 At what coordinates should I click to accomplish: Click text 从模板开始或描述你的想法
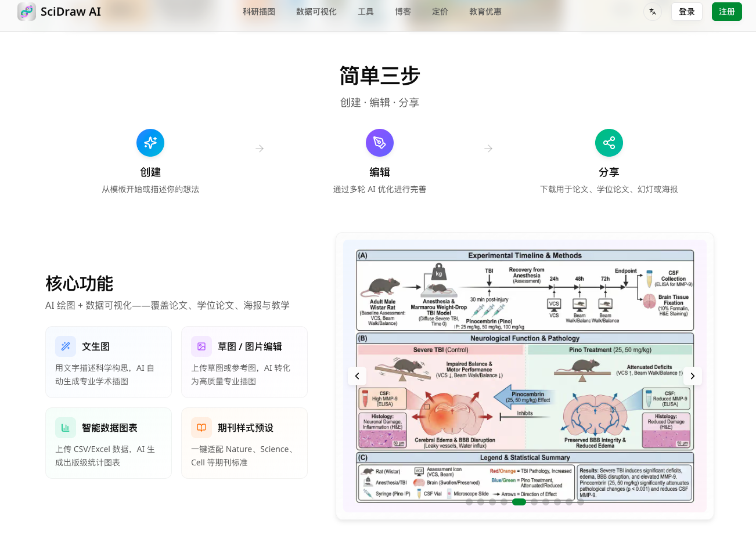[x=150, y=189]
